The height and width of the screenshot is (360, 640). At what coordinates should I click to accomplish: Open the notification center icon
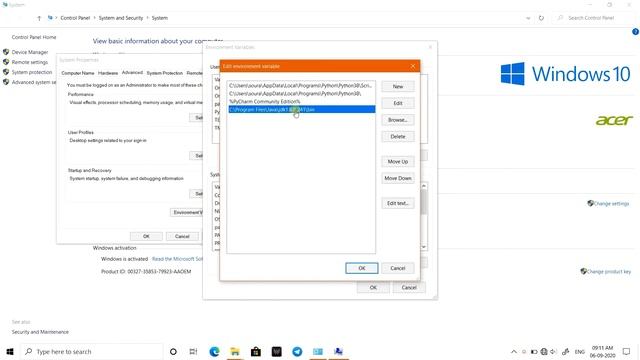point(627,351)
